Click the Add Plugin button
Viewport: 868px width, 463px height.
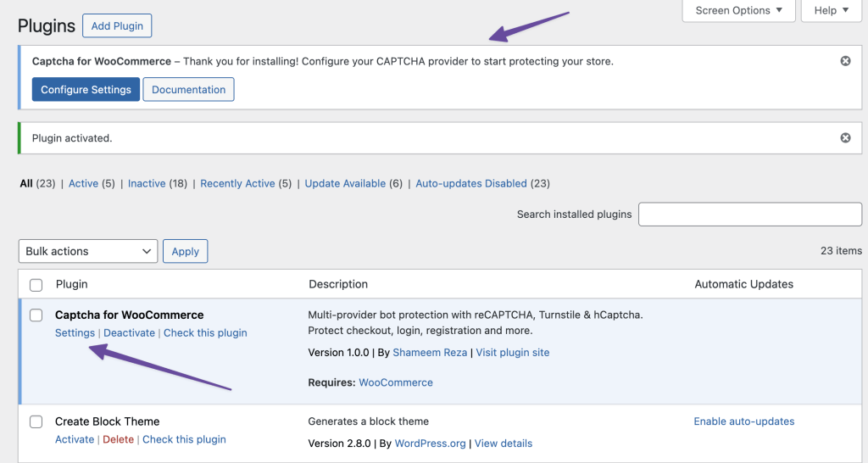117,25
